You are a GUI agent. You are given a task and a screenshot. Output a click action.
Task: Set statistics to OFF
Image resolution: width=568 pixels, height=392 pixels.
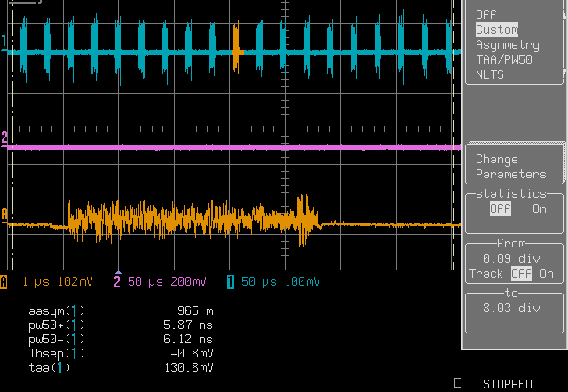501,208
